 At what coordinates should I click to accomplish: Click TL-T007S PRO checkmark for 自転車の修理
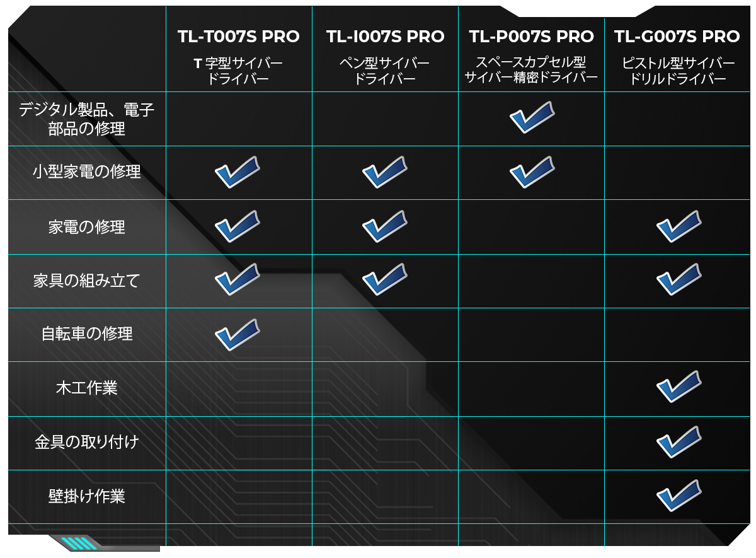237,335
